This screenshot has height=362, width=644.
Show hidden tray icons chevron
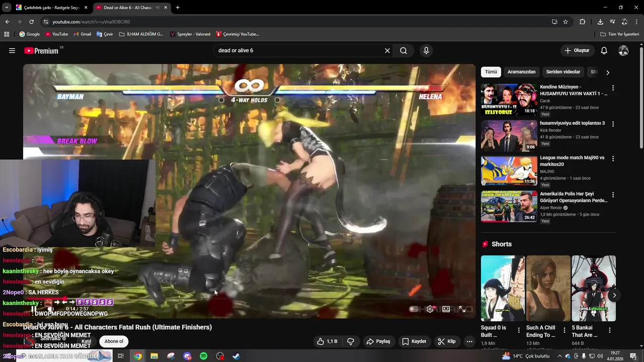(x=559, y=356)
